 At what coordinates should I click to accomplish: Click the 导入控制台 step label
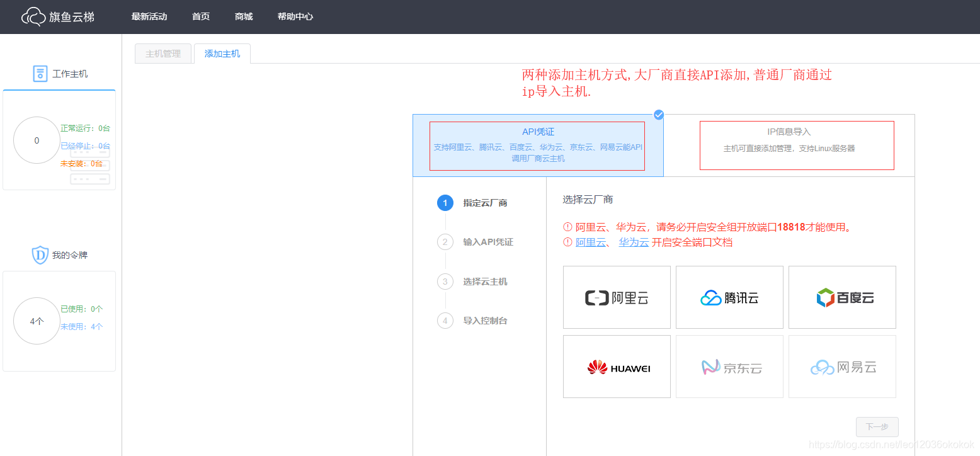coord(485,321)
